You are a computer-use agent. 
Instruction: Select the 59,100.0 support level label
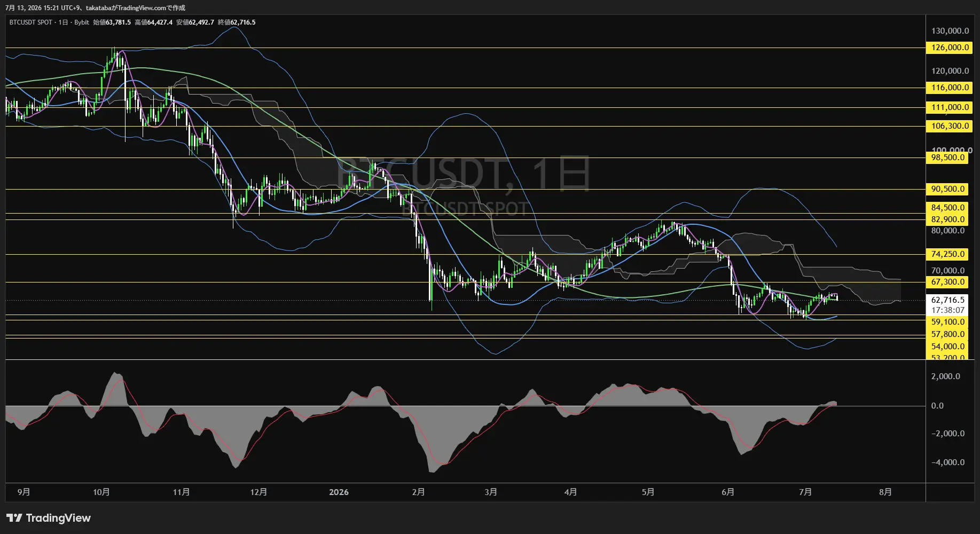tap(947, 322)
